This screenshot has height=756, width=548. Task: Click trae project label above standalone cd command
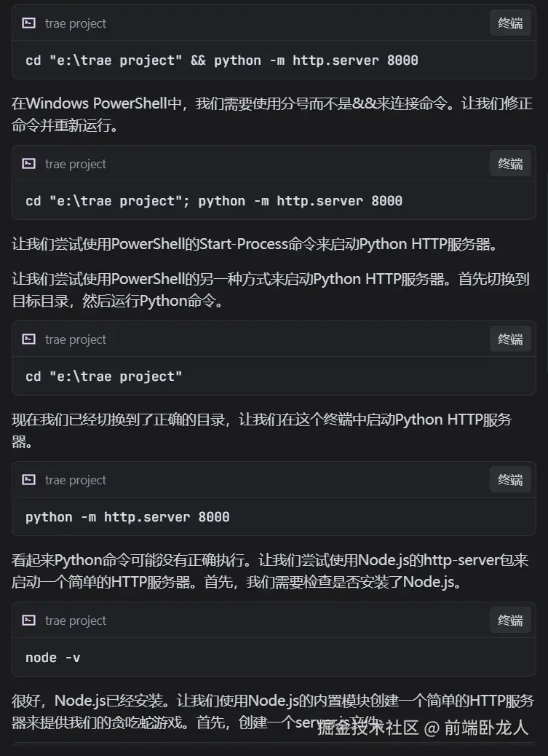tap(76, 339)
